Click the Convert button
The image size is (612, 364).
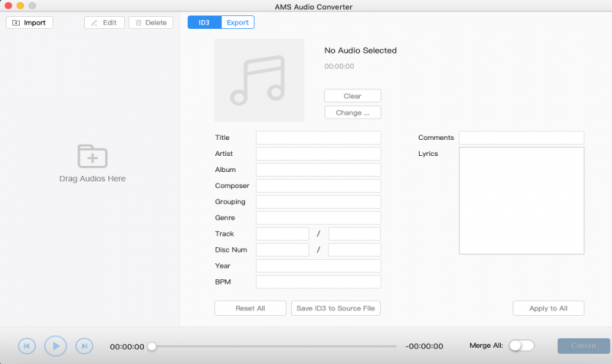584,346
